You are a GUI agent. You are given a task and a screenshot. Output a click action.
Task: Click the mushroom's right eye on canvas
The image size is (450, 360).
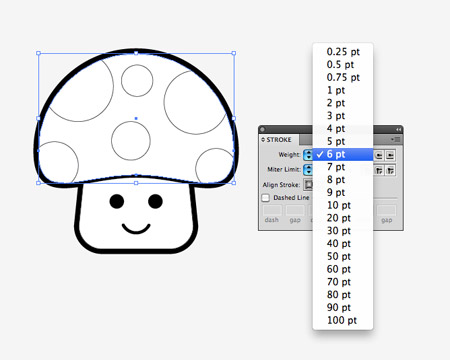155,201
